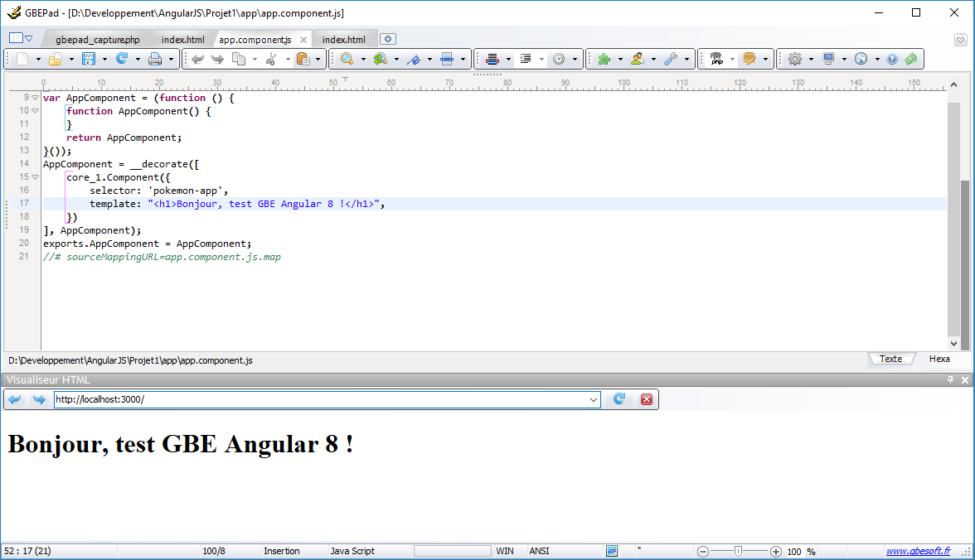Click the PHP elephant icon
This screenshot has height=560, width=975.
[x=716, y=59]
